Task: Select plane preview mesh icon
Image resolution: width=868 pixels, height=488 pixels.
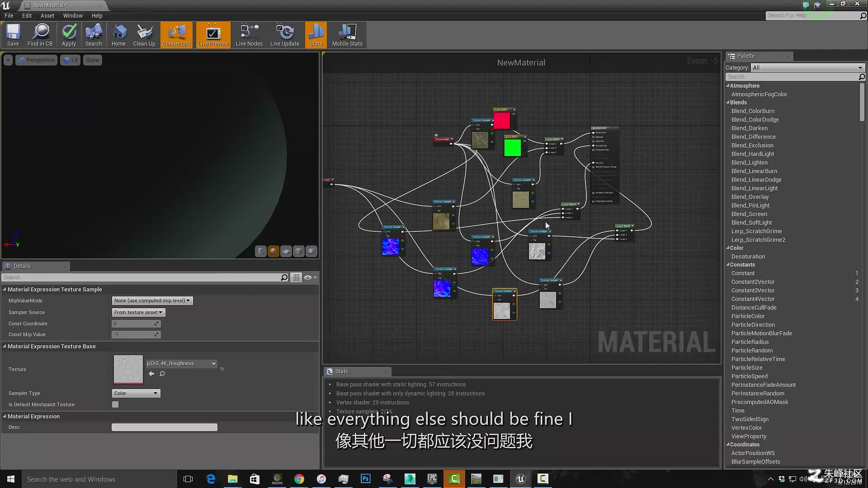Action: coord(286,251)
